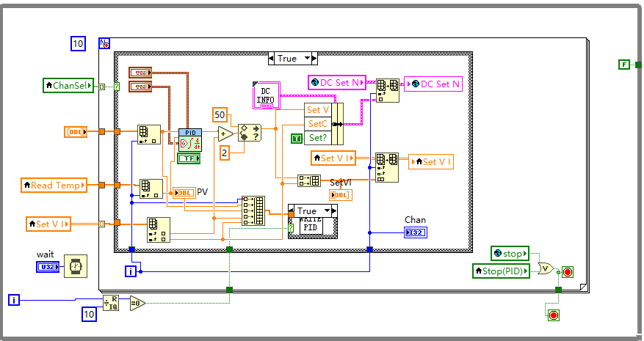Select the Equal To 0 comparison node
The height and width of the screenshot is (341, 644).
pos(137,304)
